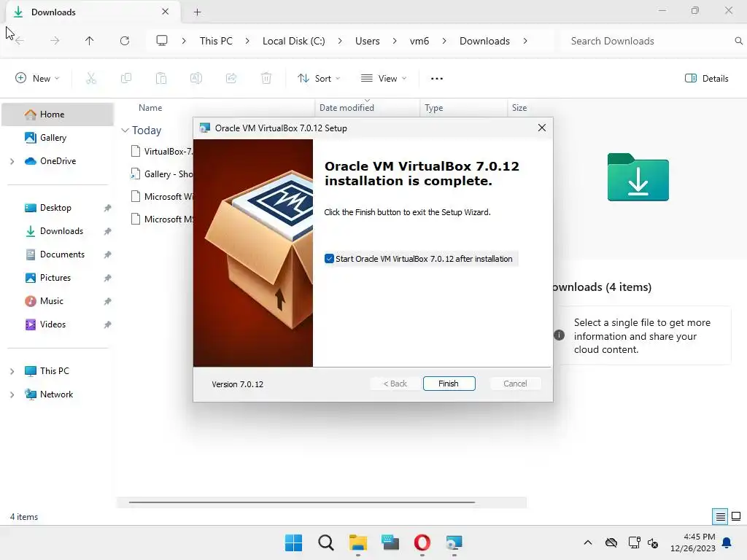Switch to large thumbnails view icon

(736, 516)
